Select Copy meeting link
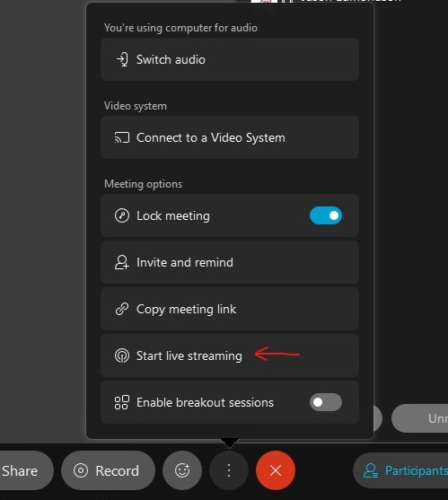The height and width of the screenshot is (500, 448). point(230,309)
